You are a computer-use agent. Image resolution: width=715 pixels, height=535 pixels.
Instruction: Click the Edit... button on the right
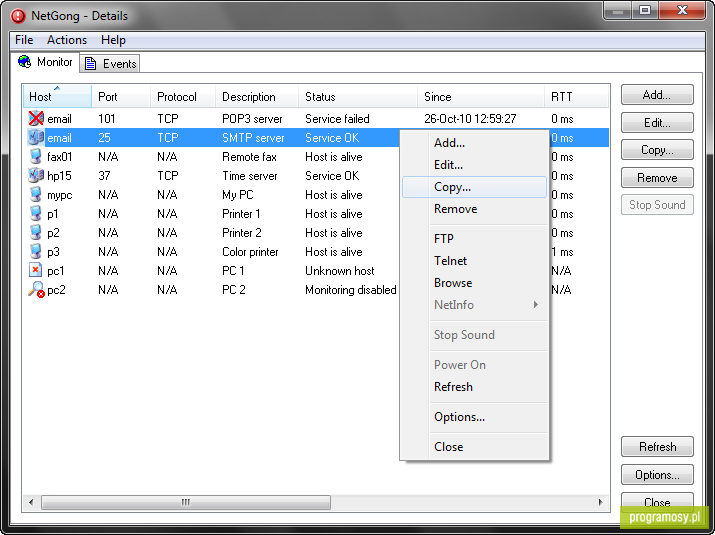point(657,123)
